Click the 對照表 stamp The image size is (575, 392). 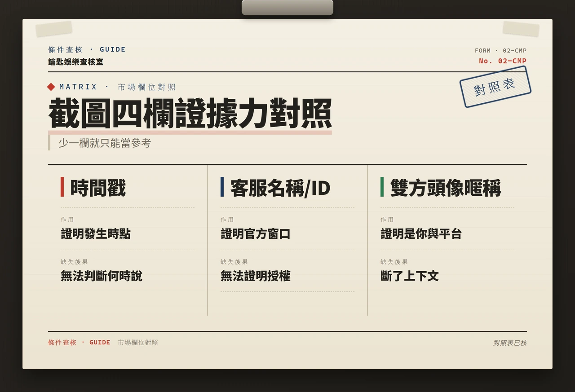[495, 87]
